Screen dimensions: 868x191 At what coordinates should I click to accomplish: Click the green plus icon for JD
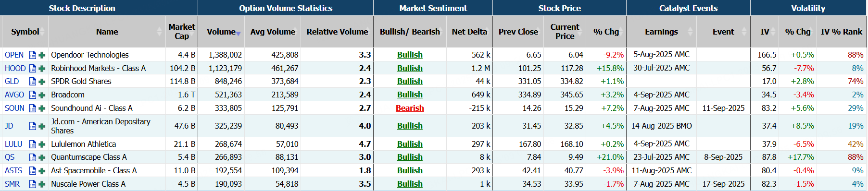tap(42, 126)
